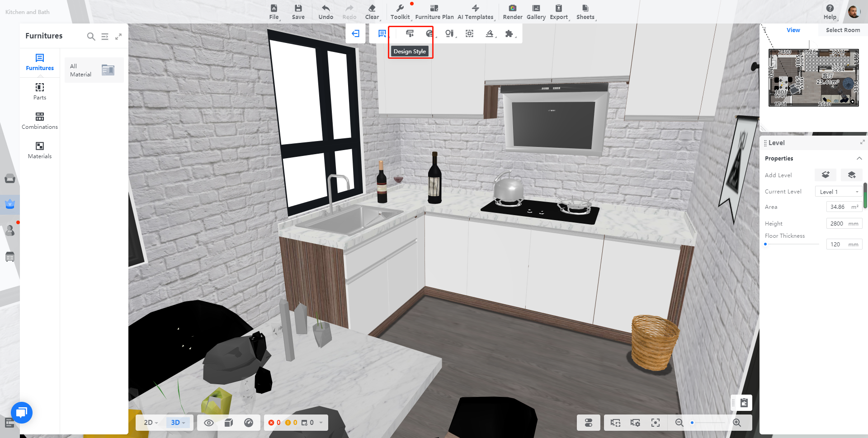The height and width of the screenshot is (438, 868).
Task: Open AI Templates
Action: (x=475, y=12)
